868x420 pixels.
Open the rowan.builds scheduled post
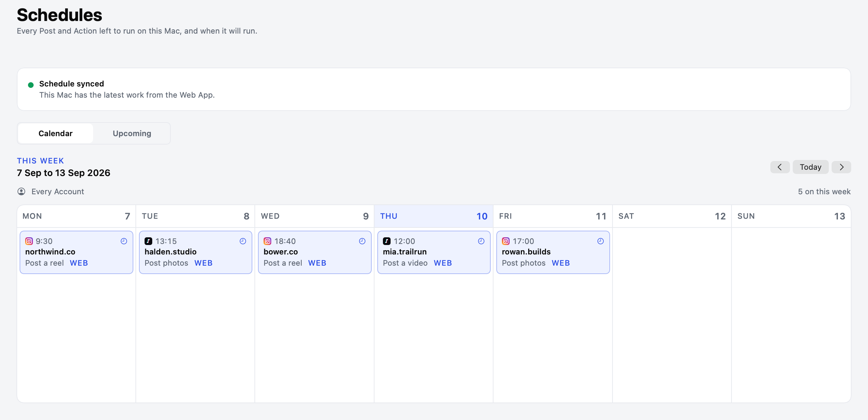pyautogui.click(x=553, y=252)
